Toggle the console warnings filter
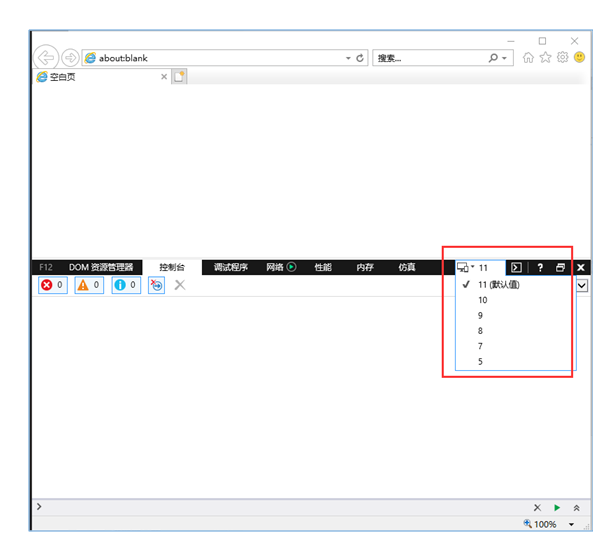This screenshot has height=557, width=611. click(x=89, y=286)
